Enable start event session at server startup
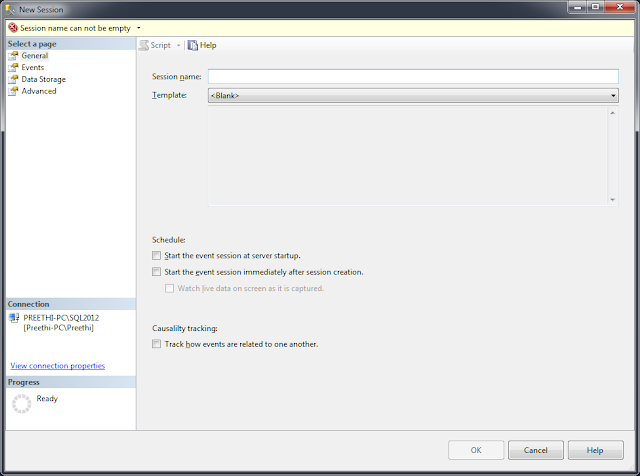Screen dimensions: 640x476 (156, 256)
